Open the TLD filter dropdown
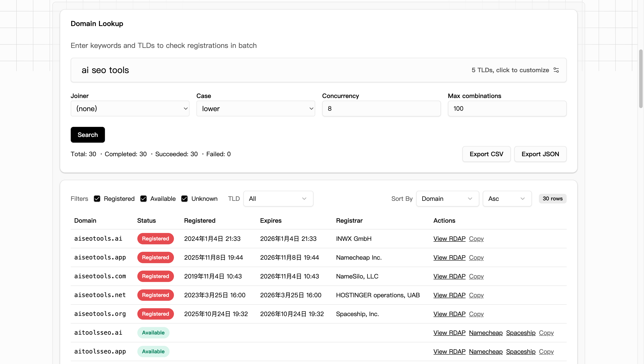The width and height of the screenshot is (644, 364). (278, 198)
